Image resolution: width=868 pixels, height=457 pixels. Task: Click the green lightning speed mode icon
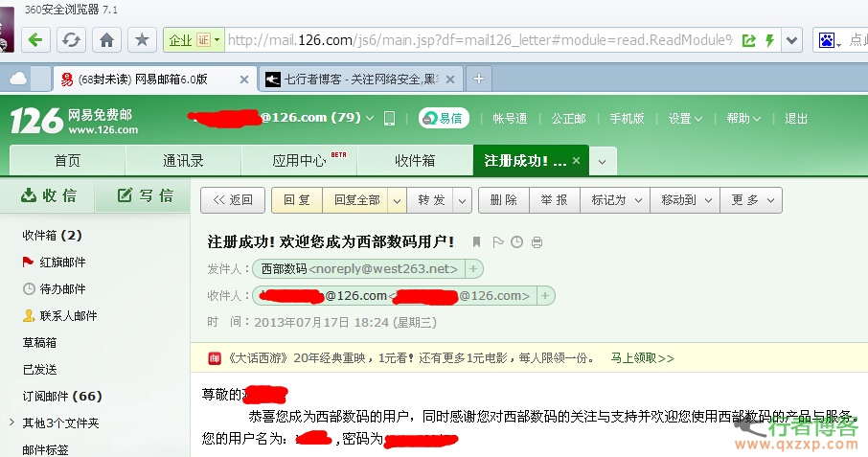[769, 40]
